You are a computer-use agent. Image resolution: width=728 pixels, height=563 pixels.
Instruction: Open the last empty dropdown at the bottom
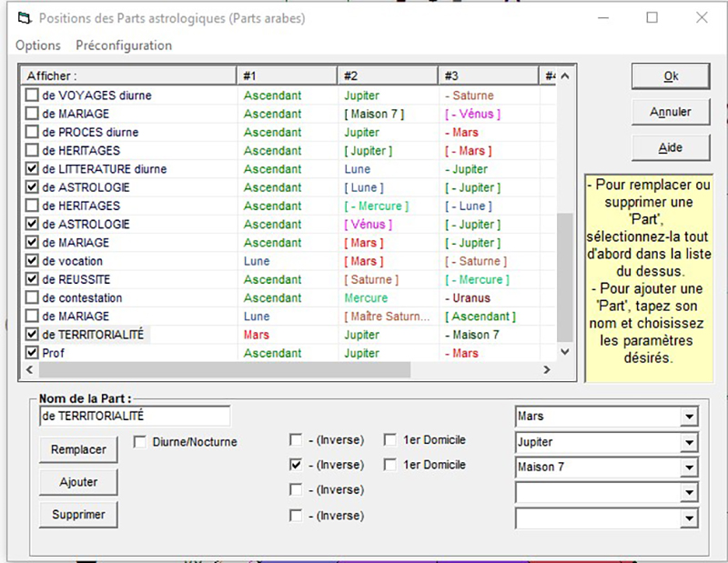tap(689, 518)
